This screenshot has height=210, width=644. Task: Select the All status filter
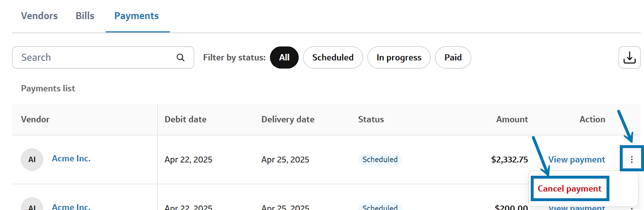[284, 58]
